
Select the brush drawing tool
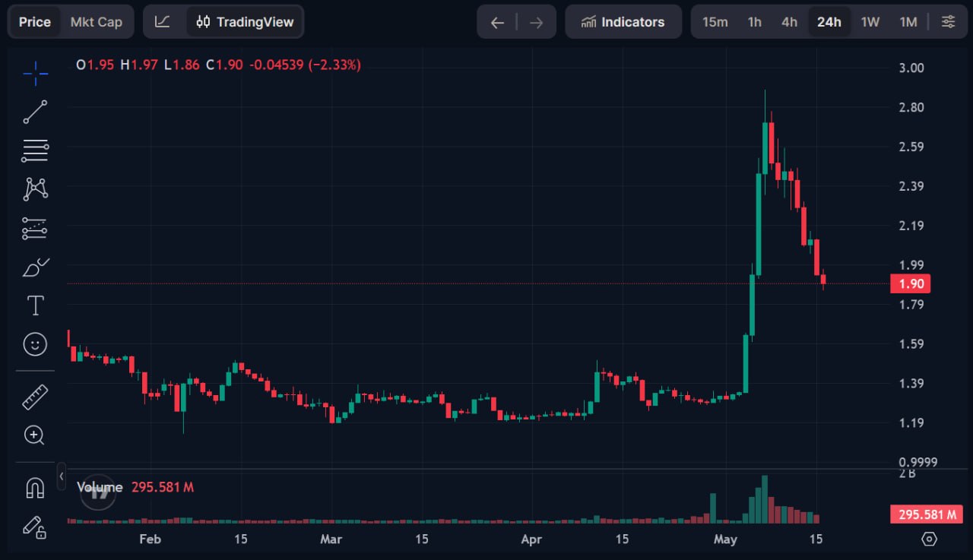coord(35,267)
